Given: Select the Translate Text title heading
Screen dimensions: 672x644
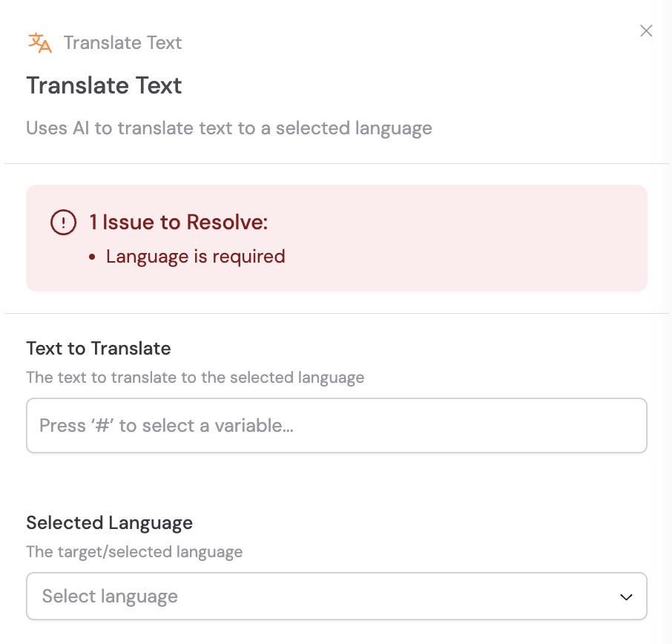Looking at the screenshot, I should (x=104, y=85).
